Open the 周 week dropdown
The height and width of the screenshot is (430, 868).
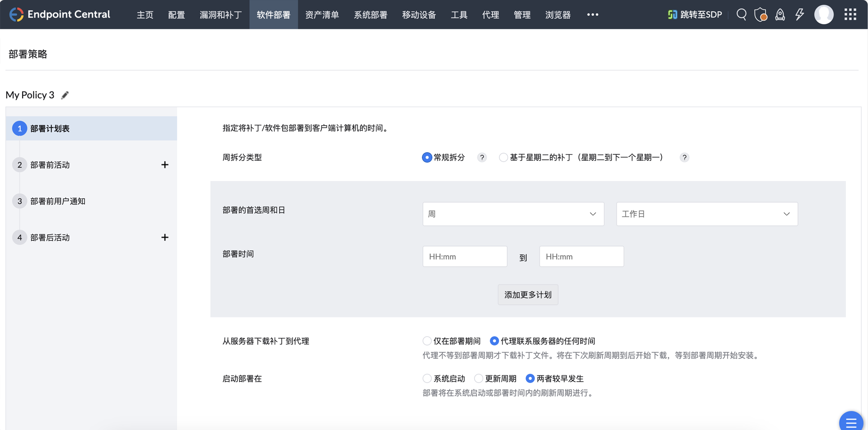513,214
